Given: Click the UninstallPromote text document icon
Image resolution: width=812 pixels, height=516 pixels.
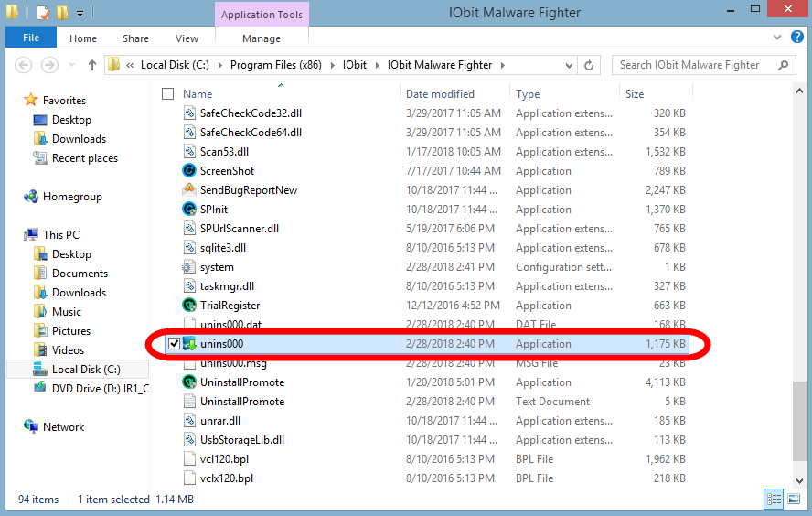Looking at the screenshot, I should point(189,401).
